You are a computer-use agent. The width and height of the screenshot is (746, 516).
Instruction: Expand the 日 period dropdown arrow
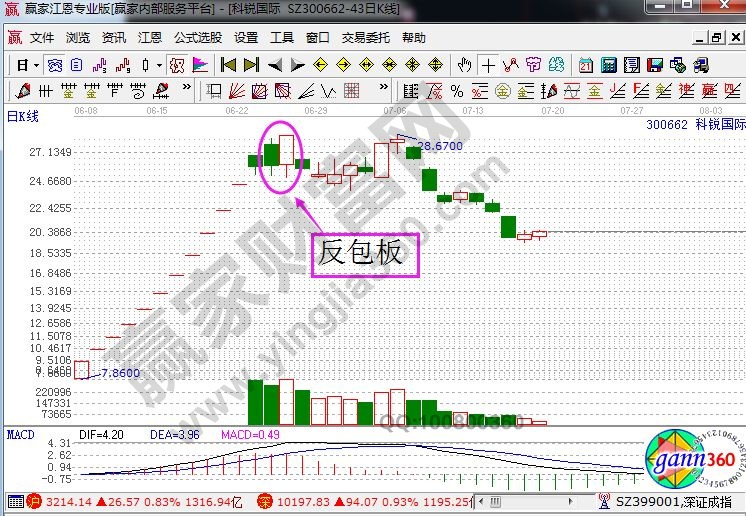coord(36,65)
